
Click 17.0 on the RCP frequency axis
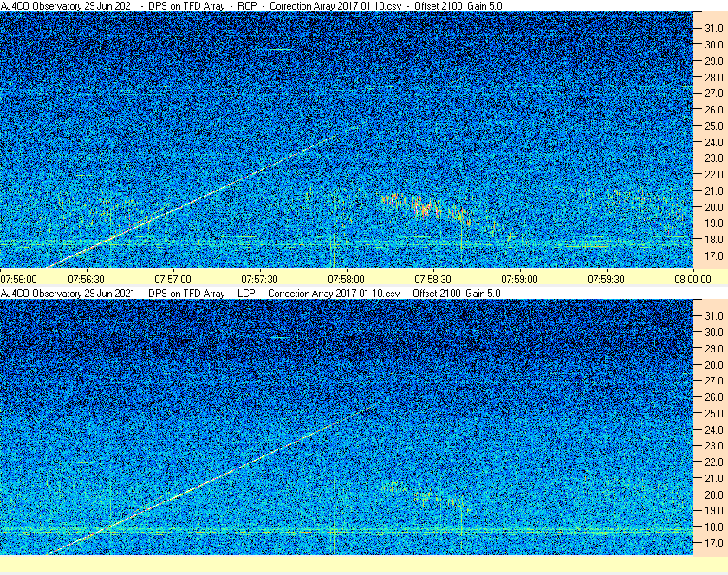tap(714, 255)
